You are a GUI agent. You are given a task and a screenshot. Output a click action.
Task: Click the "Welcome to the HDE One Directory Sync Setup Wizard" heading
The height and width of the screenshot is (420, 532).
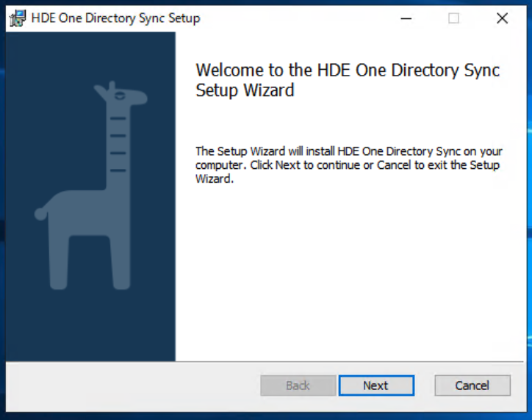pyautogui.click(x=348, y=80)
